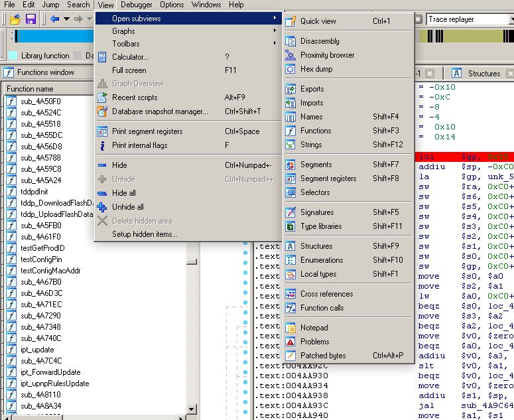Viewport: 514px width, 420px height.
Task: Click the blue navigation band segment
Action: coord(56,36)
